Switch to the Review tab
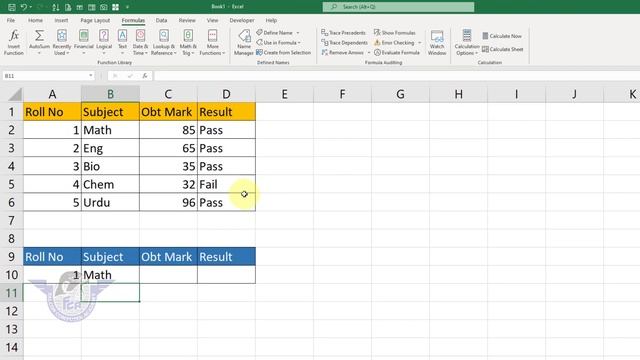The width and height of the screenshot is (640, 360). [x=187, y=20]
